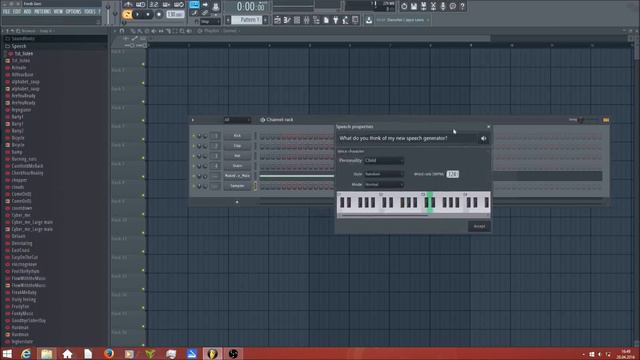The height and width of the screenshot is (360, 640).
Task: Click the speech text input field
Action: (x=407, y=139)
